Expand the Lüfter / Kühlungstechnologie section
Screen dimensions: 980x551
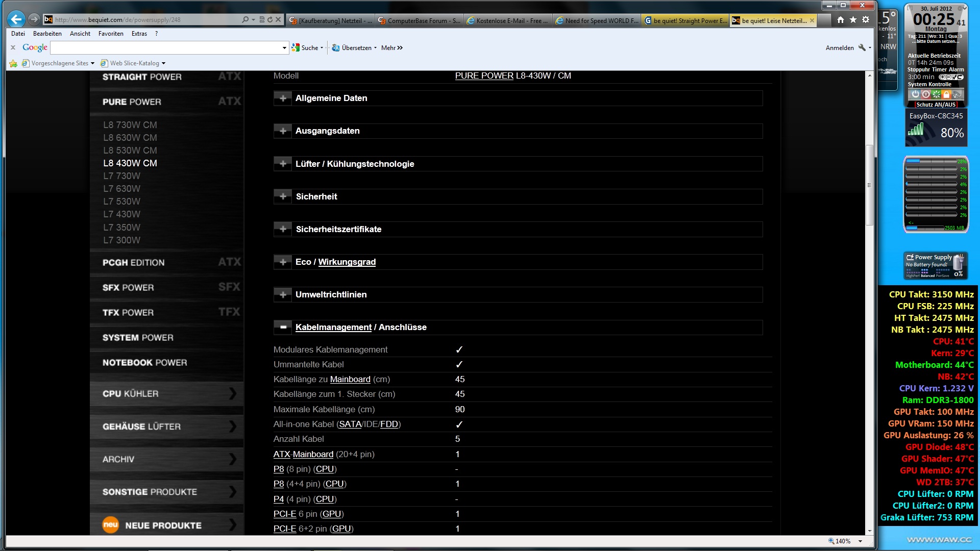pos(283,164)
